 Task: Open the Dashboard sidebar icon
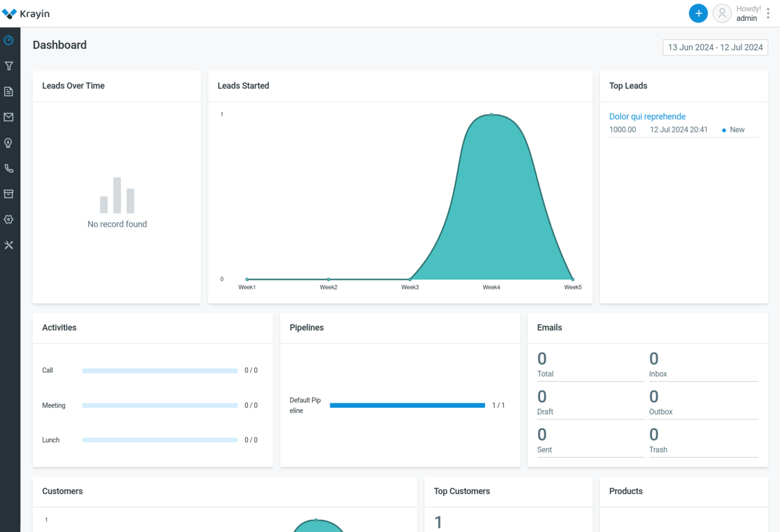tap(9, 40)
